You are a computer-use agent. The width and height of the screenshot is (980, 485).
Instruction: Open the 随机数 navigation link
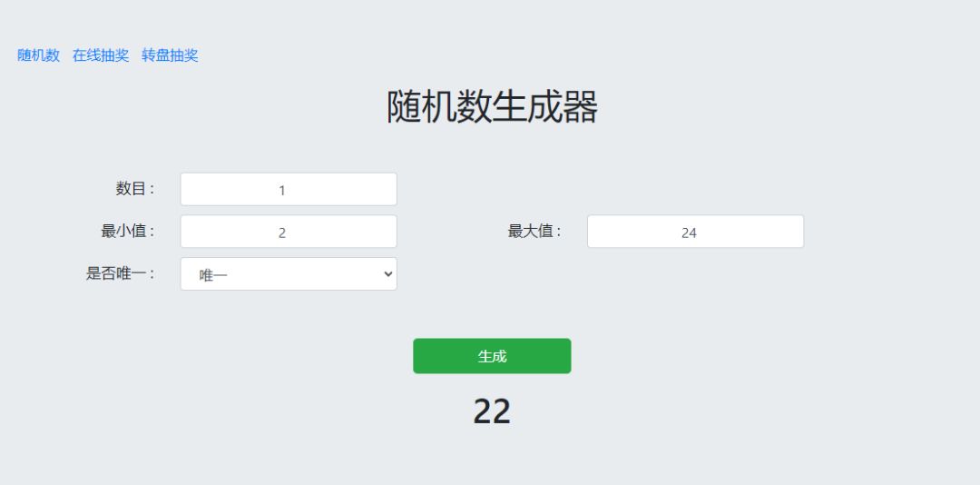(x=39, y=55)
